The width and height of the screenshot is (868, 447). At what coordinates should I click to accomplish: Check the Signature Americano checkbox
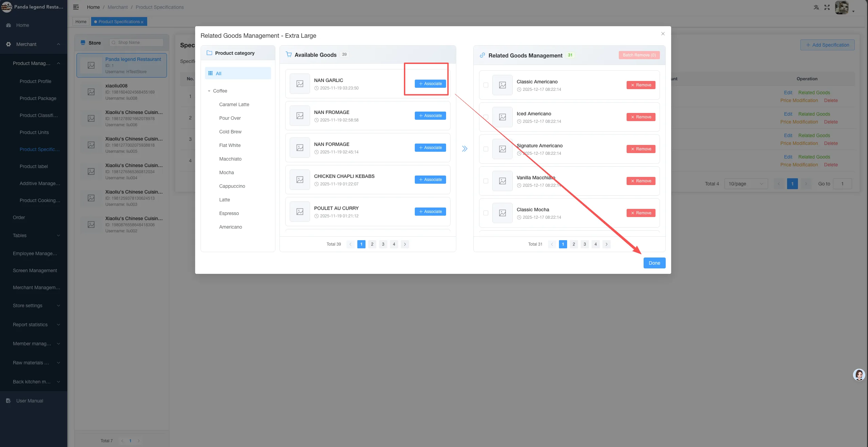tap(486, 149)
